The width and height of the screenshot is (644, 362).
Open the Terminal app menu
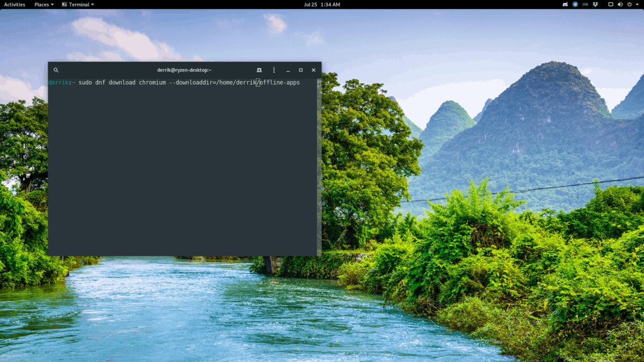pyautogui.click(x=78, y=4)
